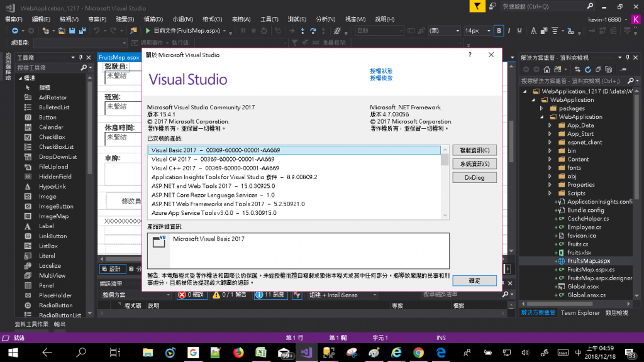This screenshot has width=644, height=362.
Task: Open the 檔案(F) menu
Action: (14, 19)
